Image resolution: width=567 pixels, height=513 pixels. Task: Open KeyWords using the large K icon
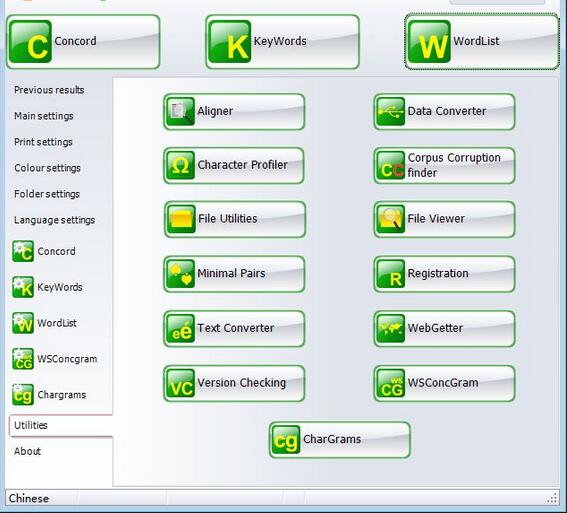coord(230,42)
